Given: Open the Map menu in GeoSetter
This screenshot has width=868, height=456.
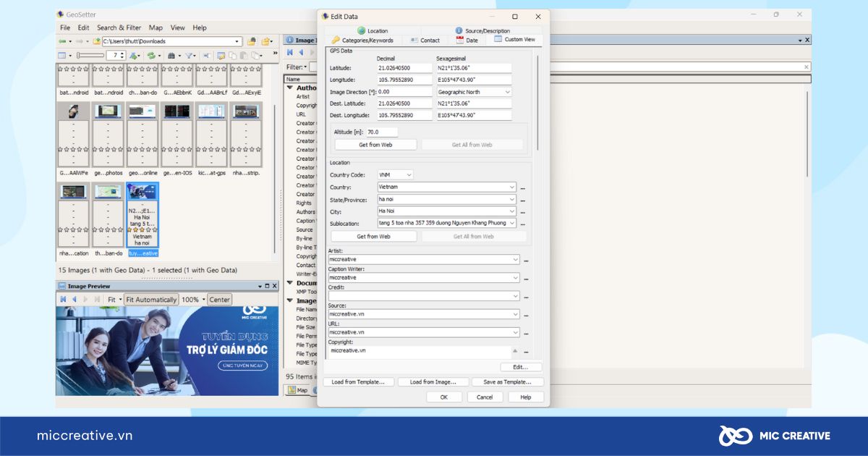Looking at the screenshot, I should click(156, 28).
